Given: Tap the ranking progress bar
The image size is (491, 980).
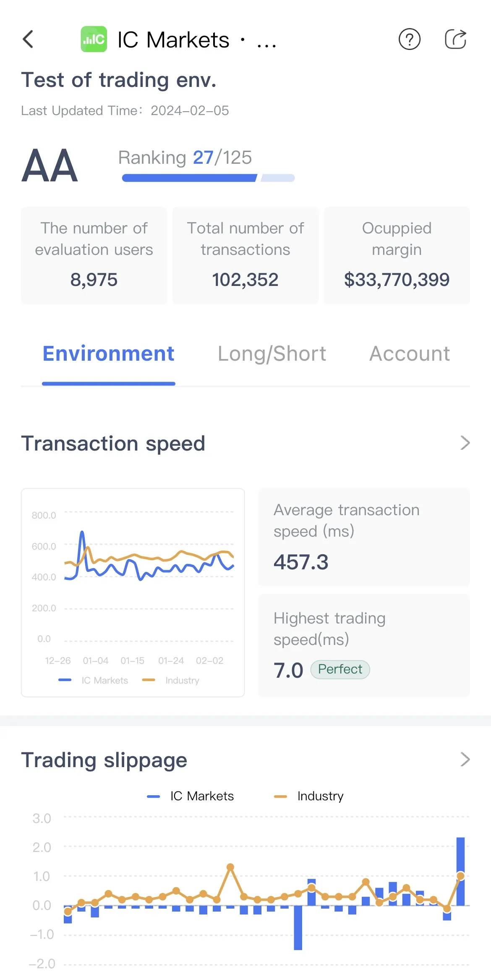Looking at the screenshot, I should pos(208,178).
